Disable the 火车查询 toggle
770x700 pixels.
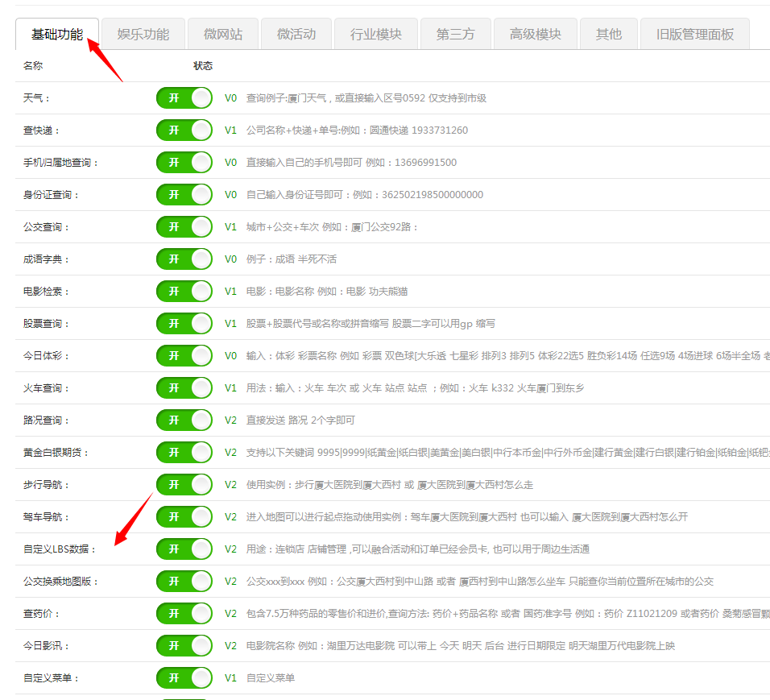click(x=184, y=388)
